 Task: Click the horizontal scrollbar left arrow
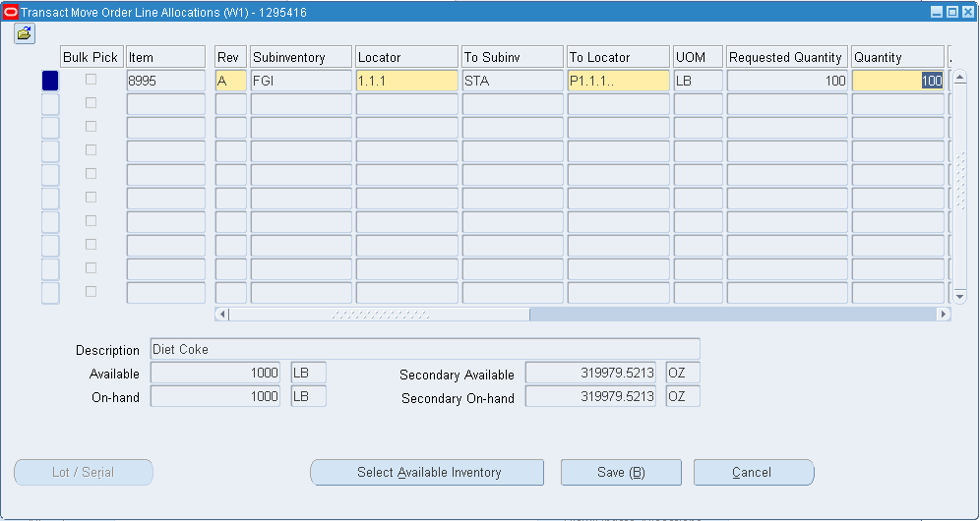(x=222, y=314)
